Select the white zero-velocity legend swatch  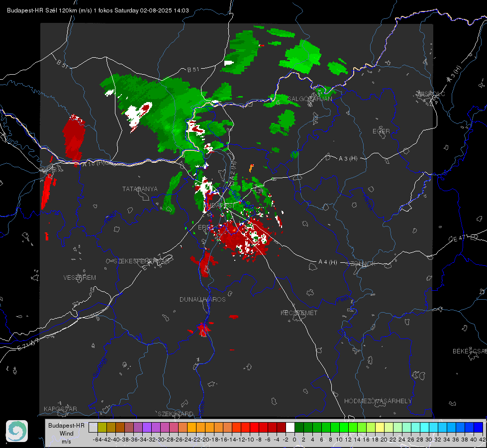tap(290, 428)
